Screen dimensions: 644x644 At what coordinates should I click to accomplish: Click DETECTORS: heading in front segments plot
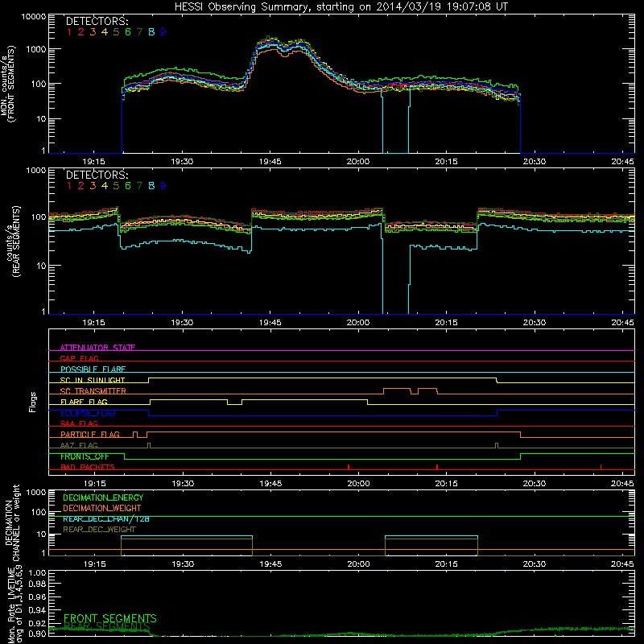click(97, 21)
